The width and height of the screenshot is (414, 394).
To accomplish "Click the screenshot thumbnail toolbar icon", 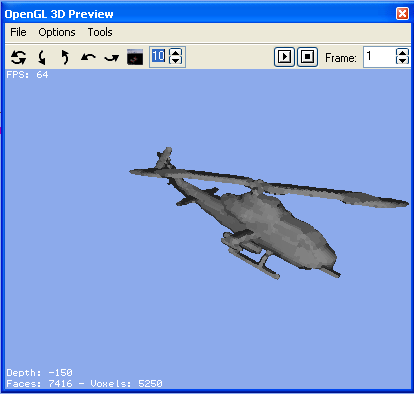I will pos(135,57).
